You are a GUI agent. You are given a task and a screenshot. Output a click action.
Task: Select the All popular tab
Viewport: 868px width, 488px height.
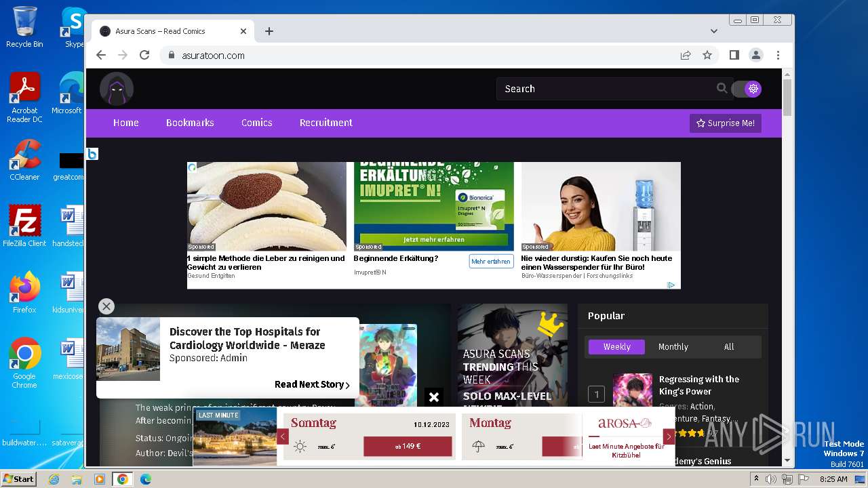click(x=729, y=347)
